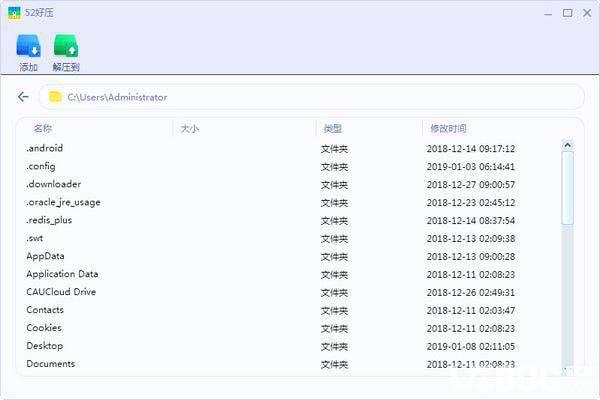The height and width of the screenshot is (400, 600).
Task: Click 文件夹 type in the .android row
Action: click(334, 149)
